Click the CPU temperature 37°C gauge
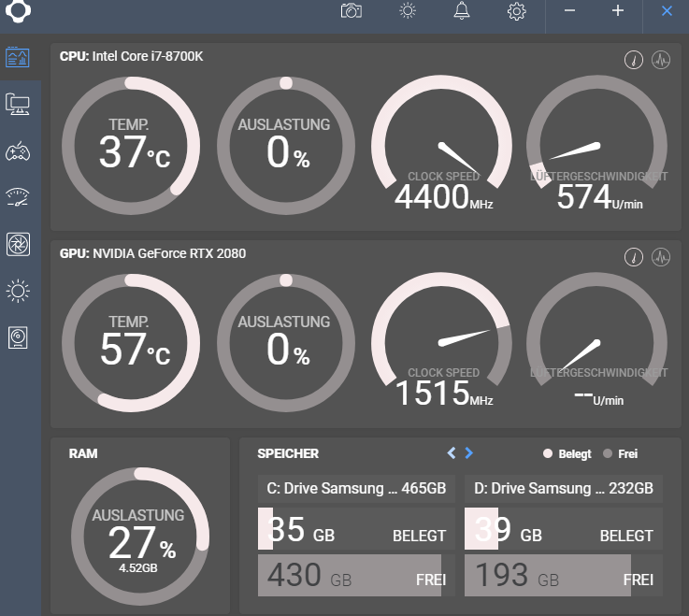The image size is (689, 616). [131, 146]
